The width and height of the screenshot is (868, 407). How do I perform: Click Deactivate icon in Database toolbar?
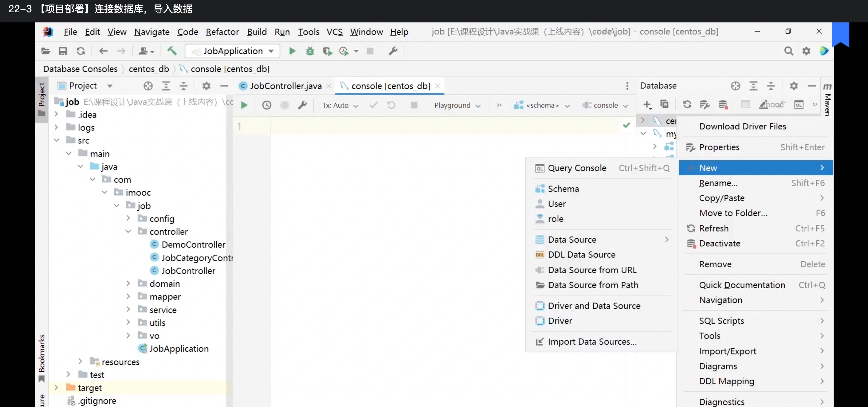point(723,105)
